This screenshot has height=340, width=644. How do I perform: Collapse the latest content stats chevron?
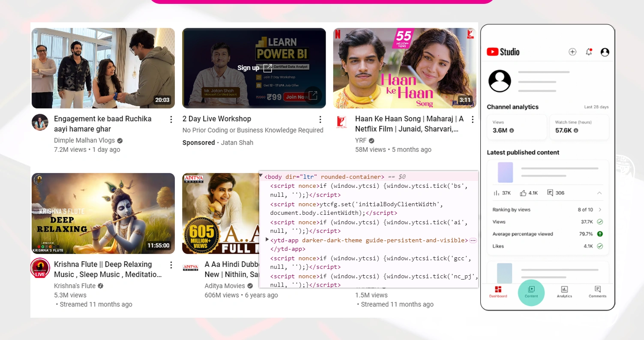(599, 193)
